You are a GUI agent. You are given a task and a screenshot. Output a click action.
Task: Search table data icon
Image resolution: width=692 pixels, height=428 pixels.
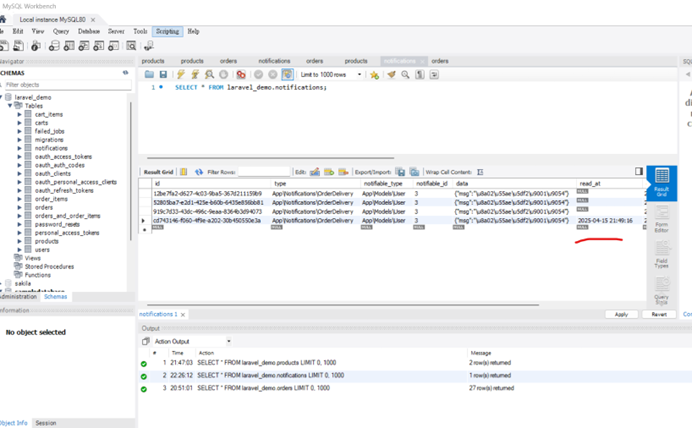pos(131,45)
